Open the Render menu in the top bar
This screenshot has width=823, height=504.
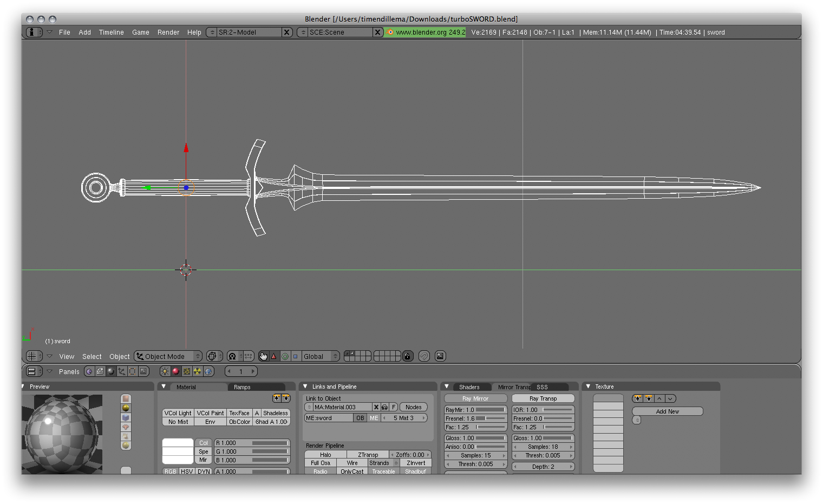point(168,32)
